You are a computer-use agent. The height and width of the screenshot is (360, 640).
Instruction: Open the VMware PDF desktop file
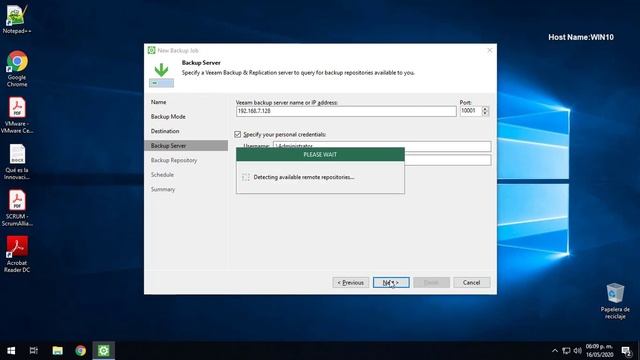click(x=17, y=115)
